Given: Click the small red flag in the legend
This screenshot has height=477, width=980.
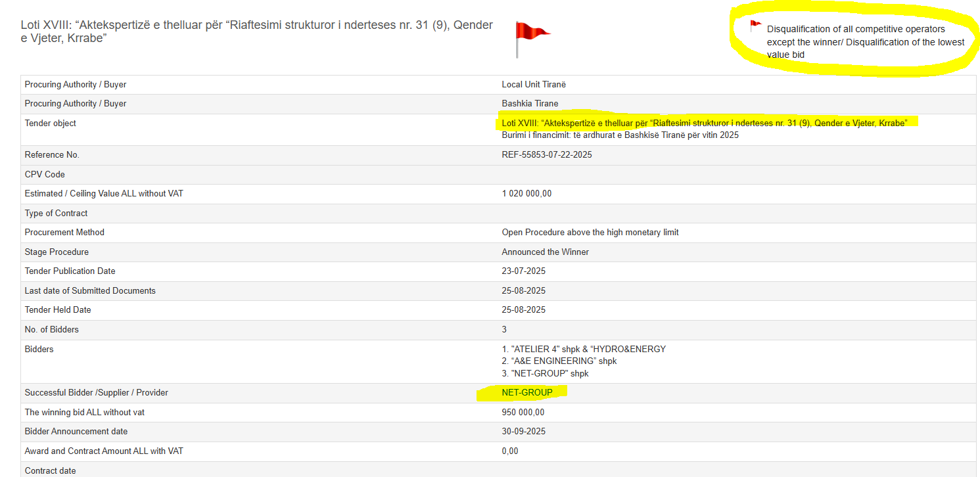Looking at the screenshot, I should pyautogui.click(x=755, y=26).
